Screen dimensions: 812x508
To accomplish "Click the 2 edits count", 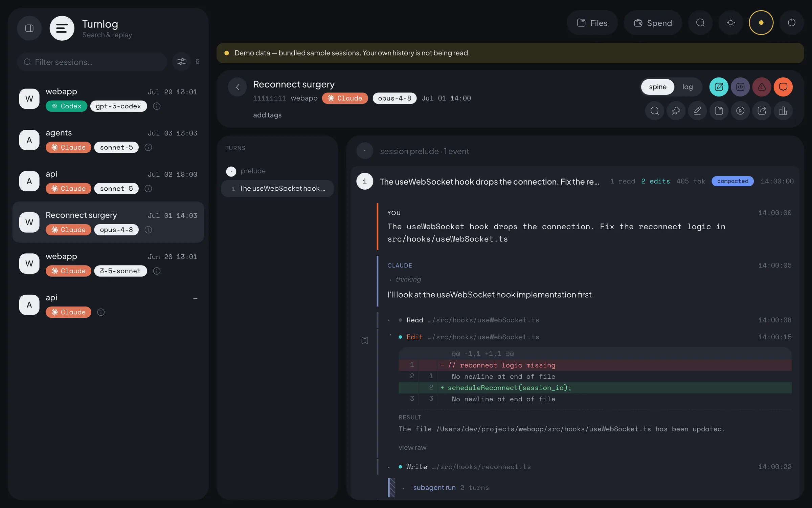I will point(655,181).
